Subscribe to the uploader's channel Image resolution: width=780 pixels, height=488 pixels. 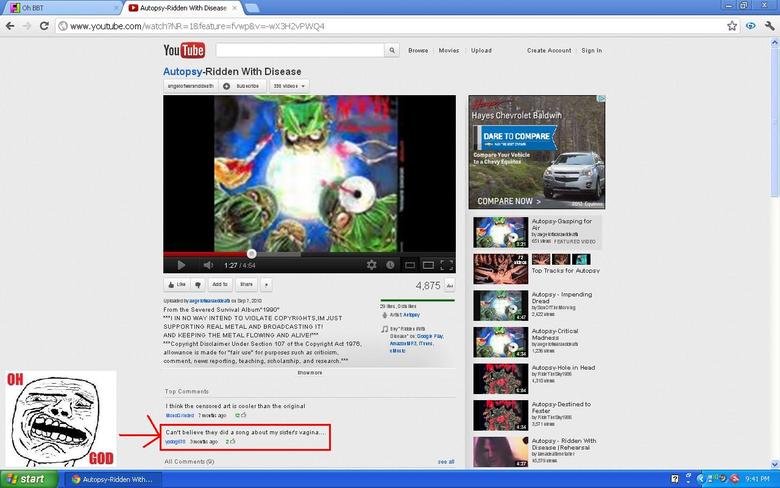pyautogui.click(x=242, y=86)
